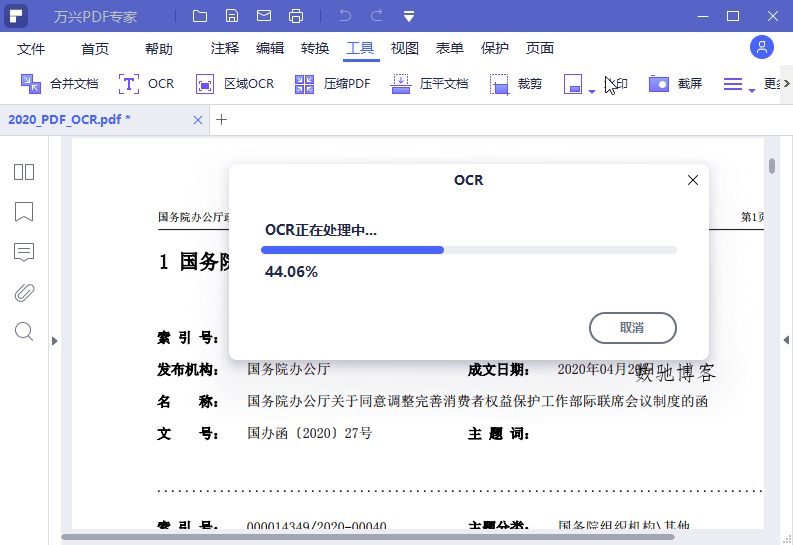The height and width of the screenshot is (545, 793).
Task: Open comments panel
Action: [x=24, y=252]
